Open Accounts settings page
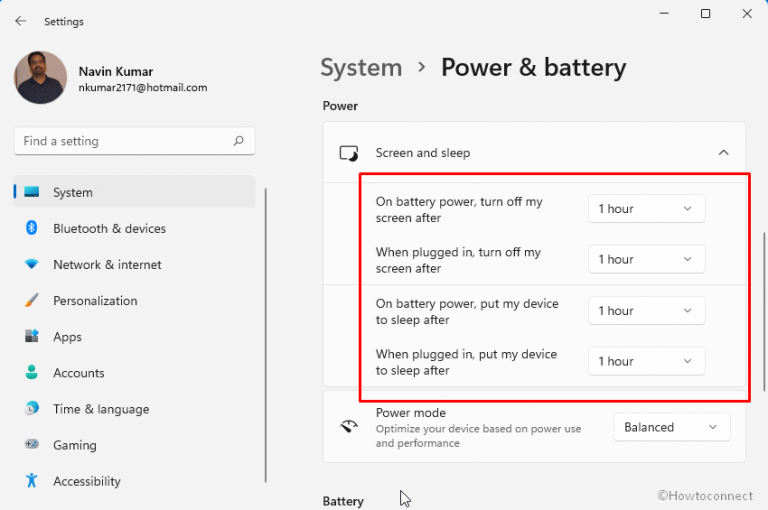The width and height of the screenshot is (768, 510). click(x=135, y=373)
